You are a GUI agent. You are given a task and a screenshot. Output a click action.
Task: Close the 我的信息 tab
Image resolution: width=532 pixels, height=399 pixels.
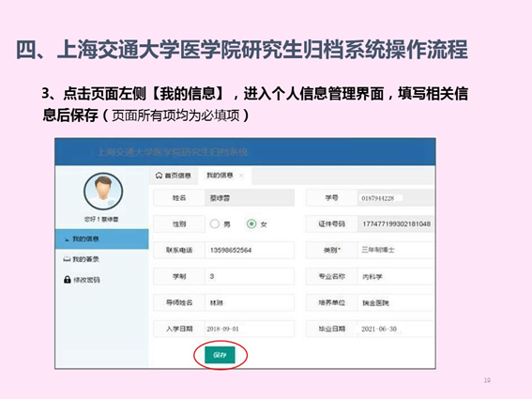tap(241, 176)
